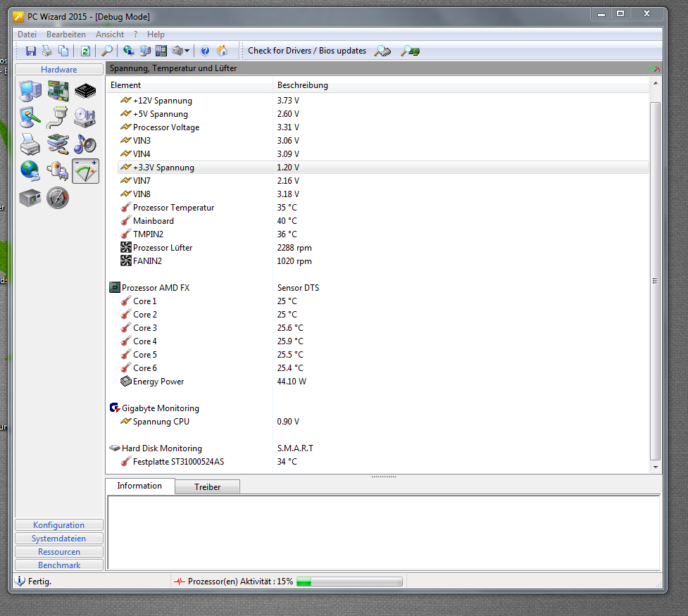The width and height of the screenshot is (688, 616).
Task: Click the magnifier Search toolbar icon
Action: click(106, 51)
